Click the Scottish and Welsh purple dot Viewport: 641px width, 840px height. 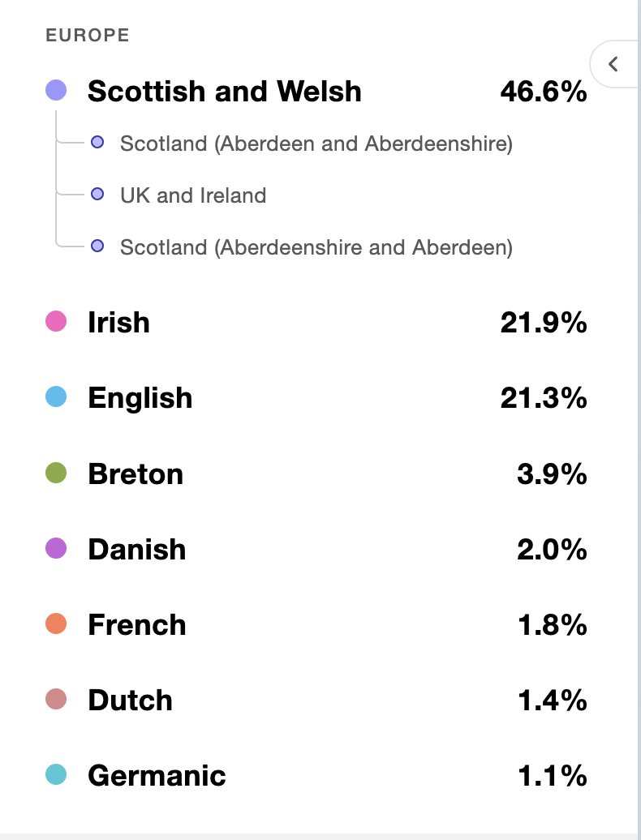tap(56, 90)
